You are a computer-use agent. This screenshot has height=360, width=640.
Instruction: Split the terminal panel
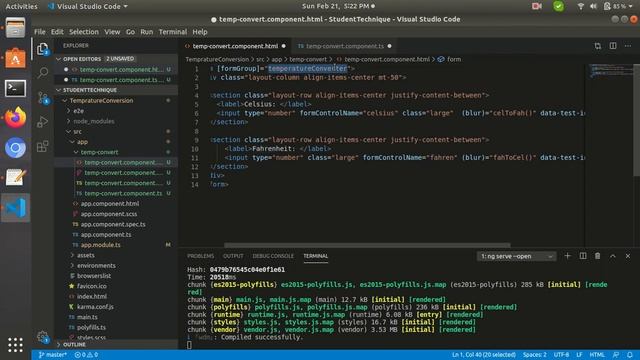tap(582, 256)
